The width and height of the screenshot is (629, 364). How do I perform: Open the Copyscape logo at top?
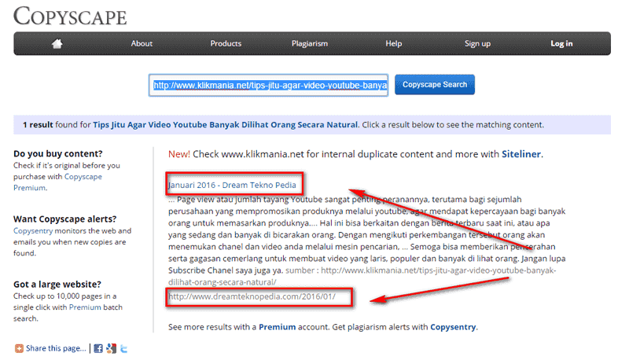tap(70, 17)
